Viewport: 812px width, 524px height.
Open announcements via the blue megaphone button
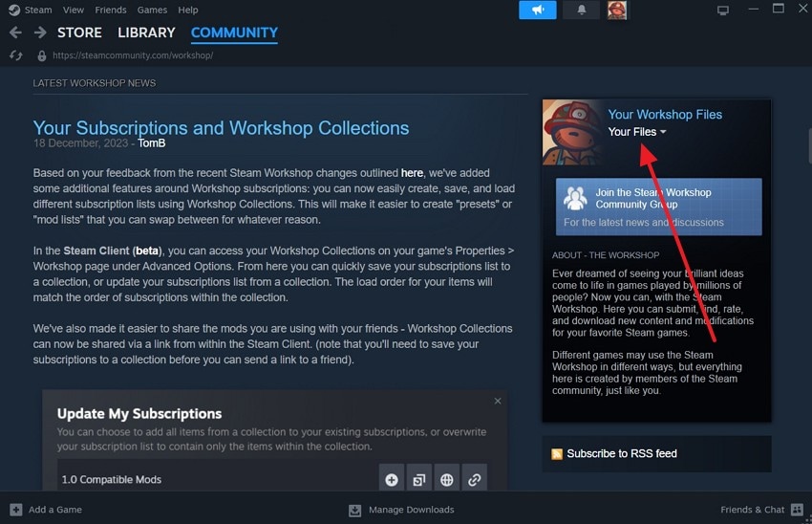pos(538,10)
